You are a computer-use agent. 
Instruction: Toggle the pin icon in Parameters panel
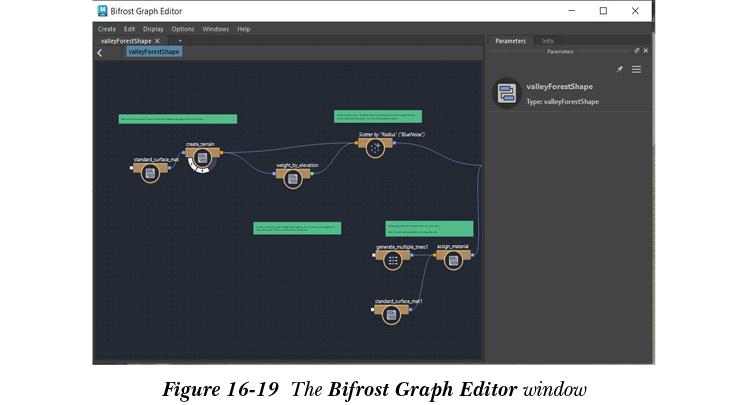(619, 69)
